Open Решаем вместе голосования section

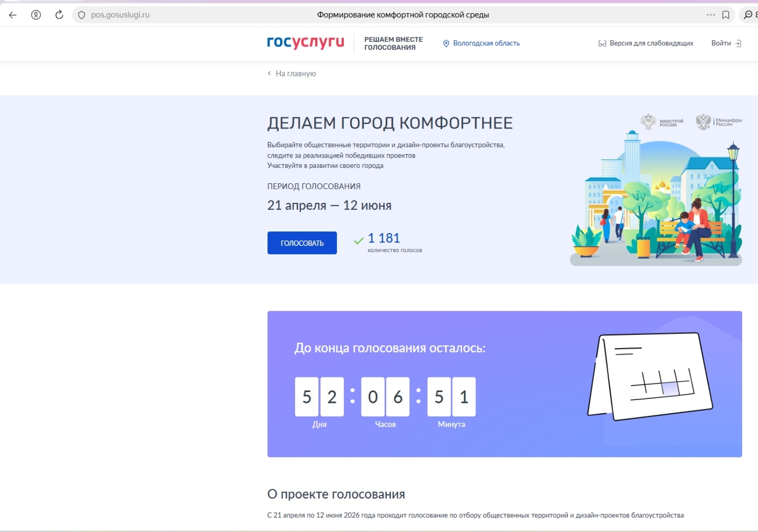pos(393,43)
